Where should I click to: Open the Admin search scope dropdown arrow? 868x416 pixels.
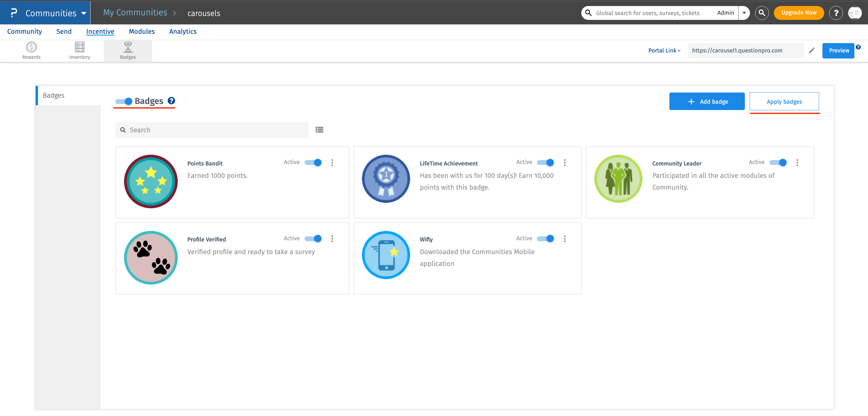[744, 13]
